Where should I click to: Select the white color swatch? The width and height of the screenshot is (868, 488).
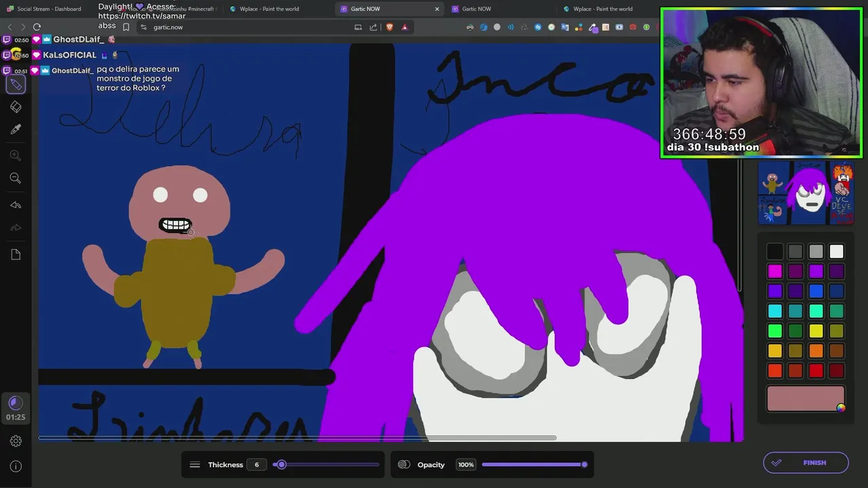pos(836,251)
